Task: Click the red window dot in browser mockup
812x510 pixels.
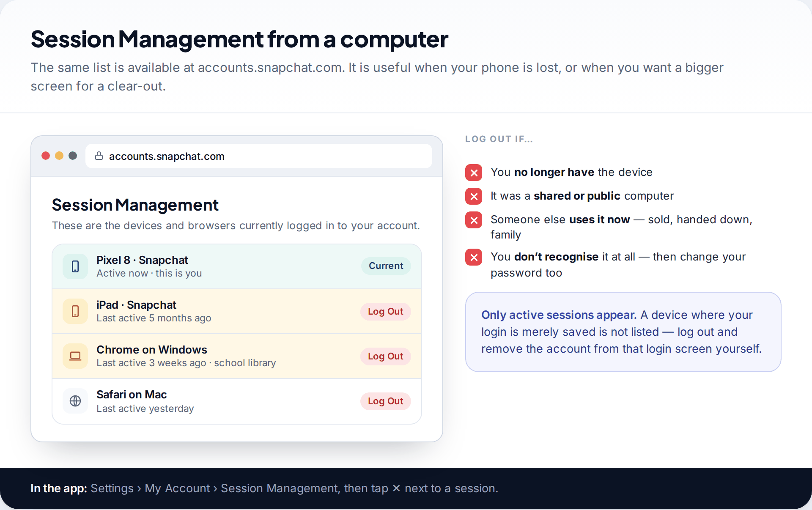Action: click(46, 156)
